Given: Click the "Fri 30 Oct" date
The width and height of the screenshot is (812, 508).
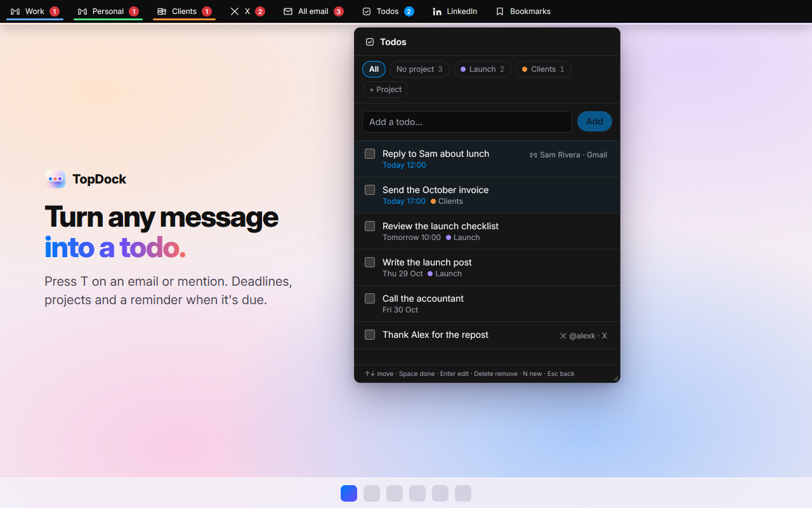Looking at the screenshot, I should [x=400, y=310].
